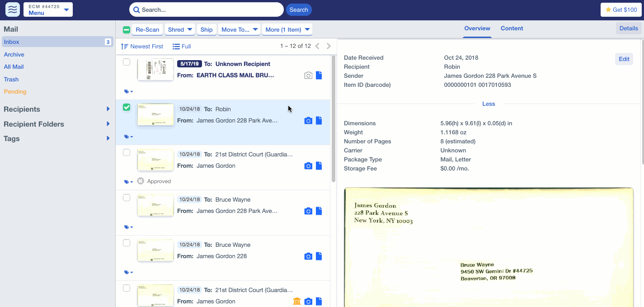Click the Ship button
644x307 pixels.
207,30
